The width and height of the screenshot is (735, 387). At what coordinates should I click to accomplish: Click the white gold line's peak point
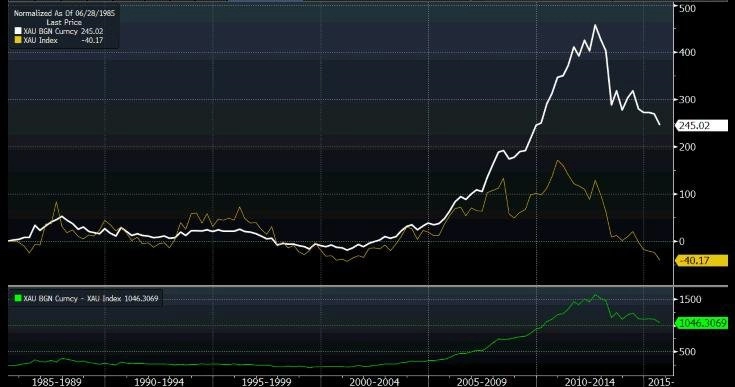595,25
